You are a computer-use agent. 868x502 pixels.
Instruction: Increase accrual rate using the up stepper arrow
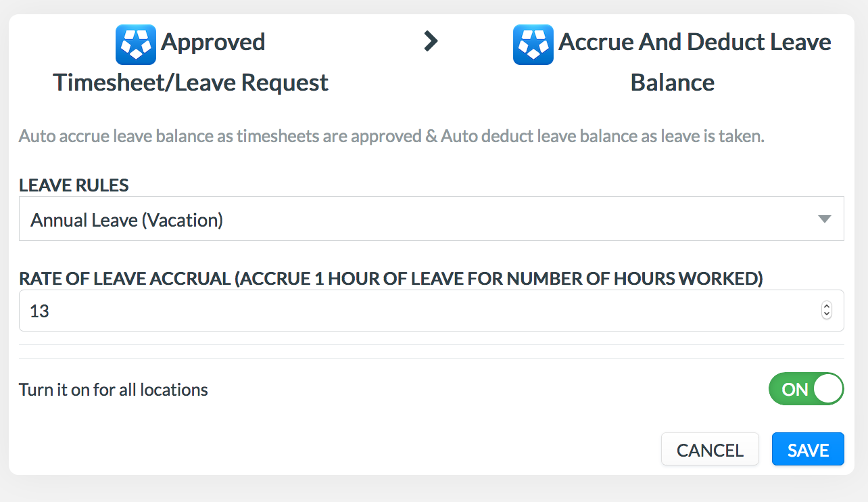click(x=826, y=306)
